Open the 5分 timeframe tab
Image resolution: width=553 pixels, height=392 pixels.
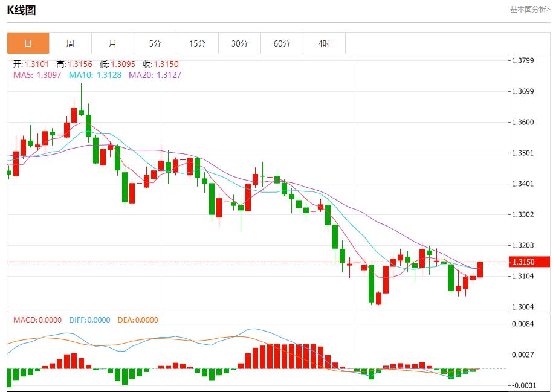155,43
